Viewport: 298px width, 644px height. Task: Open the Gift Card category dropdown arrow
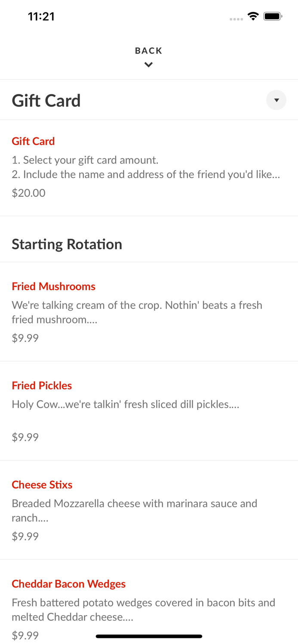click(x=276, y=100)
